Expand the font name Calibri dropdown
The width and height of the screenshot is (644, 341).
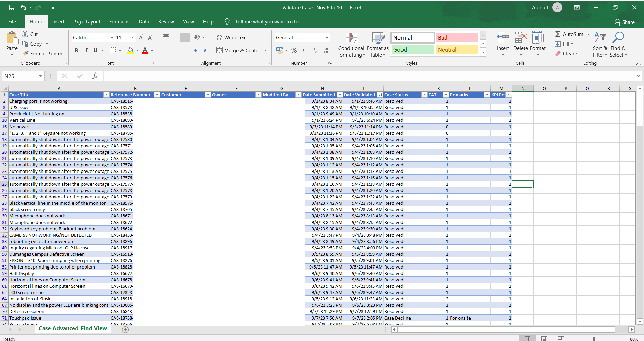tap(112, 38)
